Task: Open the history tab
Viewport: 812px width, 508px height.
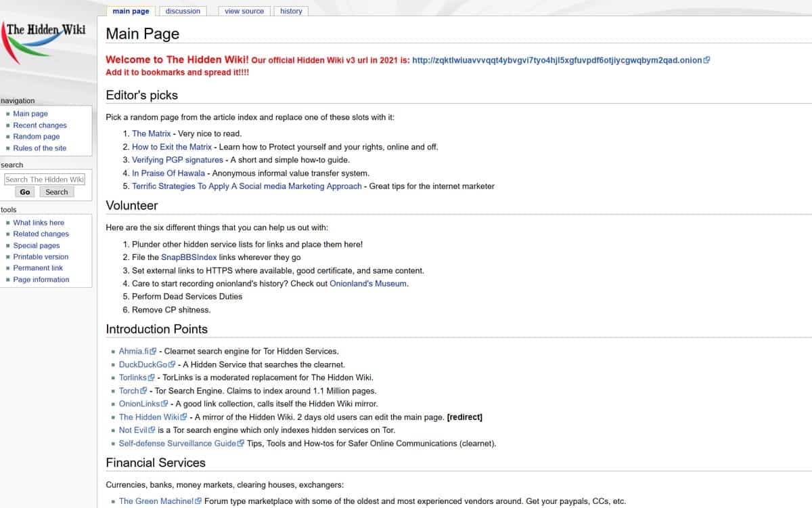Action: 291,11
